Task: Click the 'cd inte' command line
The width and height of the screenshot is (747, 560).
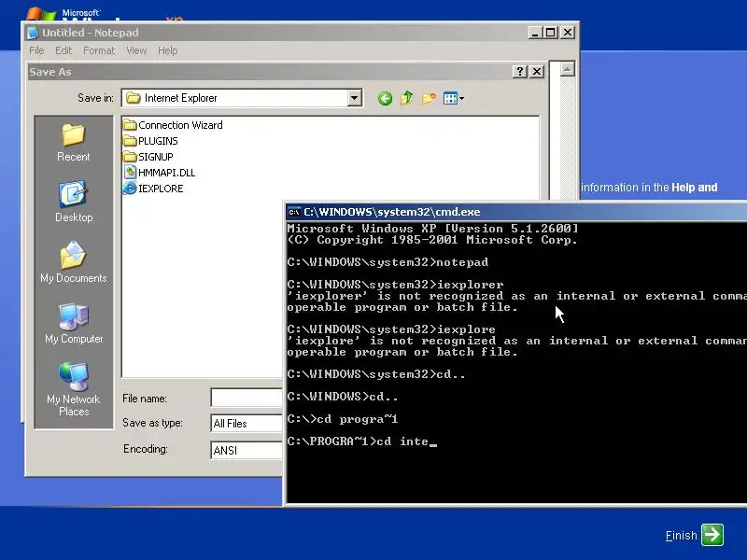Action: click(362, 441)
